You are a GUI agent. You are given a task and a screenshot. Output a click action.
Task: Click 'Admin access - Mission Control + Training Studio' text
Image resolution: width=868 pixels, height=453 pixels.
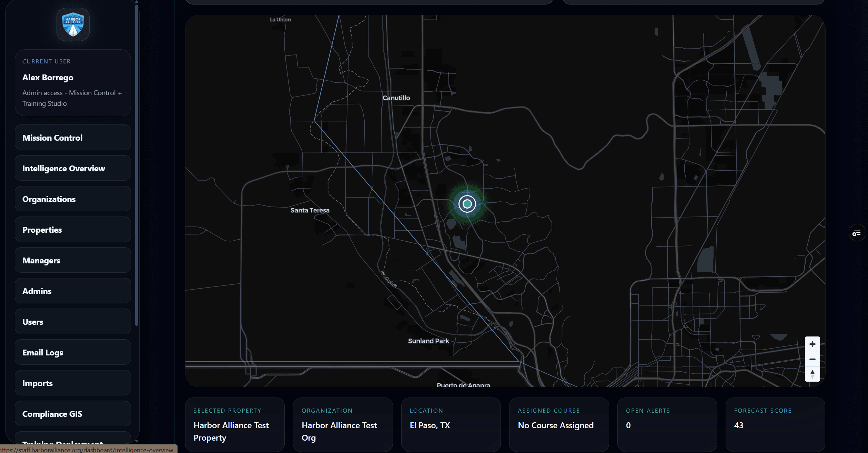(72, 98)
